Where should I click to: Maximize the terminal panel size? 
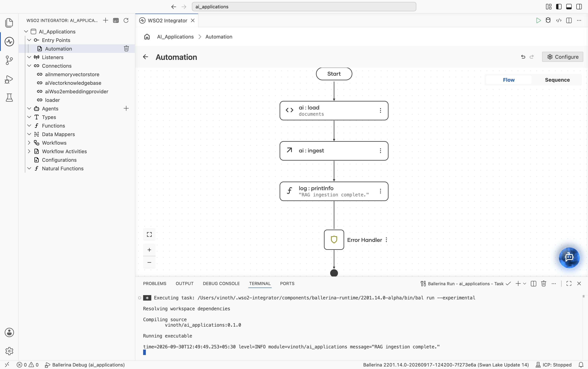tap(569, 284)
